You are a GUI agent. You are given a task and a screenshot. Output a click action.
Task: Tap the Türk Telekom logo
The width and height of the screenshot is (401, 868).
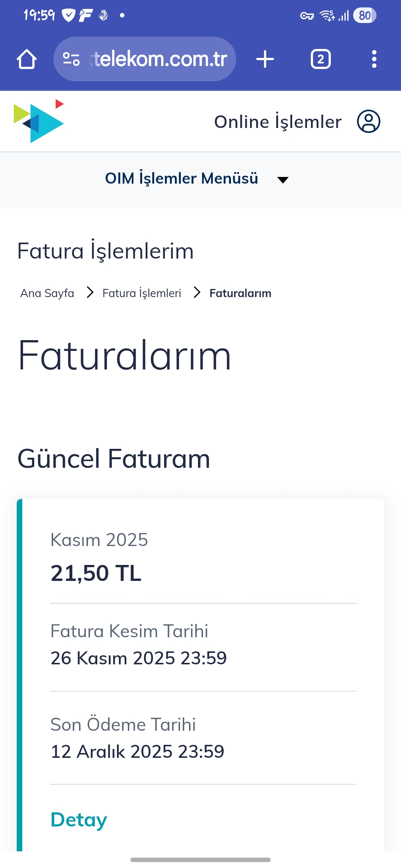pos(39,121)
